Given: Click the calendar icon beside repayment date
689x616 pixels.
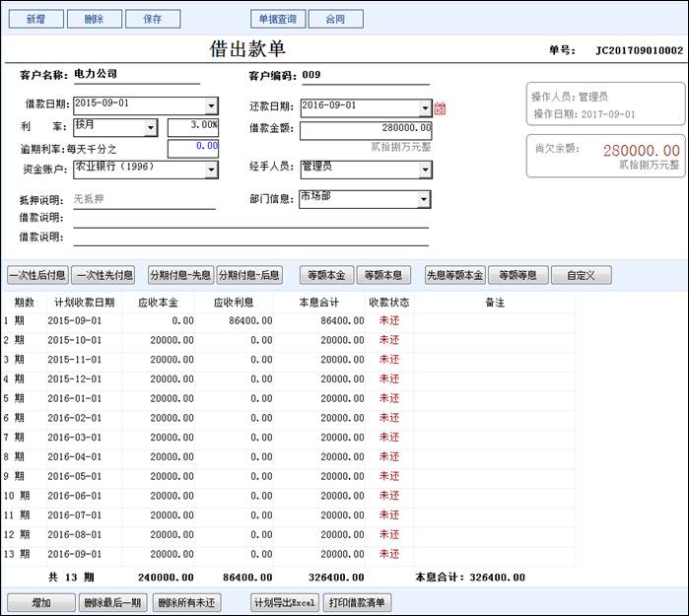Looking at the screenshot, I should pos(440,108).
